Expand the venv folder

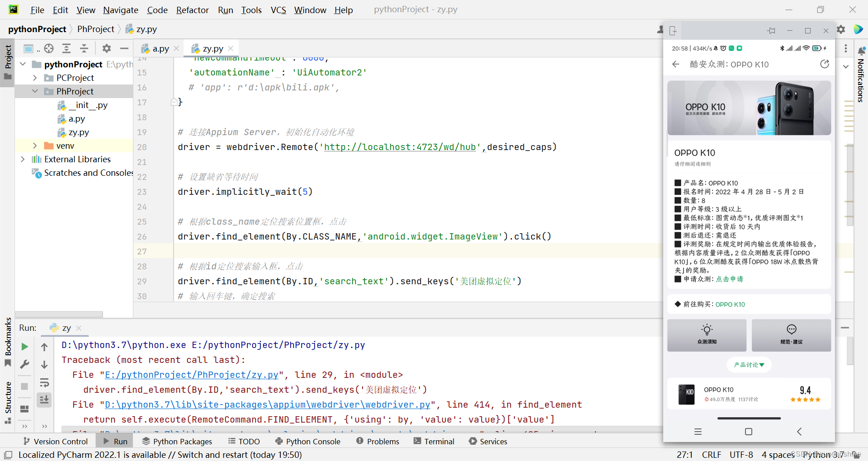(x=35, y=146)
